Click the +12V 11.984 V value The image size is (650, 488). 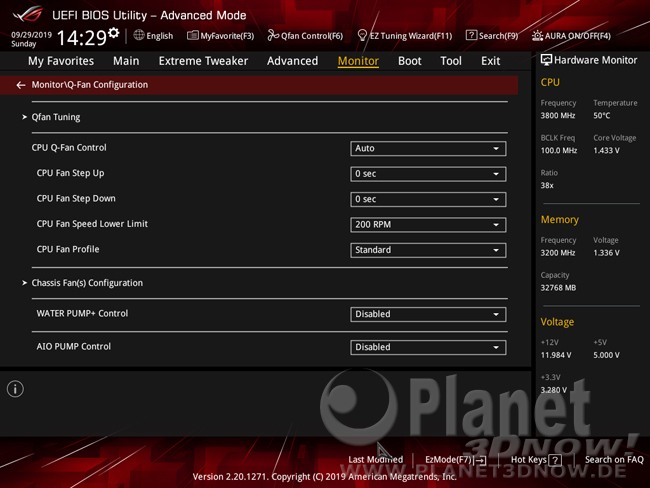pos(555,355)
